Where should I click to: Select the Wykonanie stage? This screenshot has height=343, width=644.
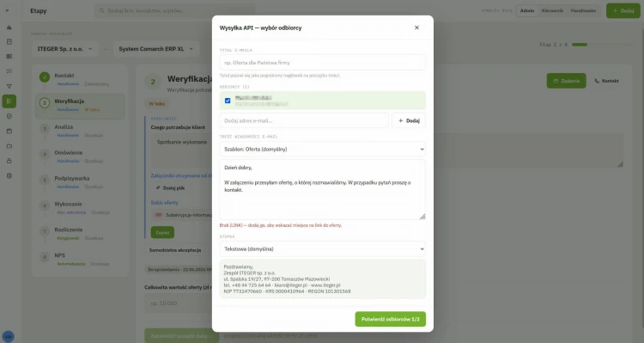(x=80, y=208)
